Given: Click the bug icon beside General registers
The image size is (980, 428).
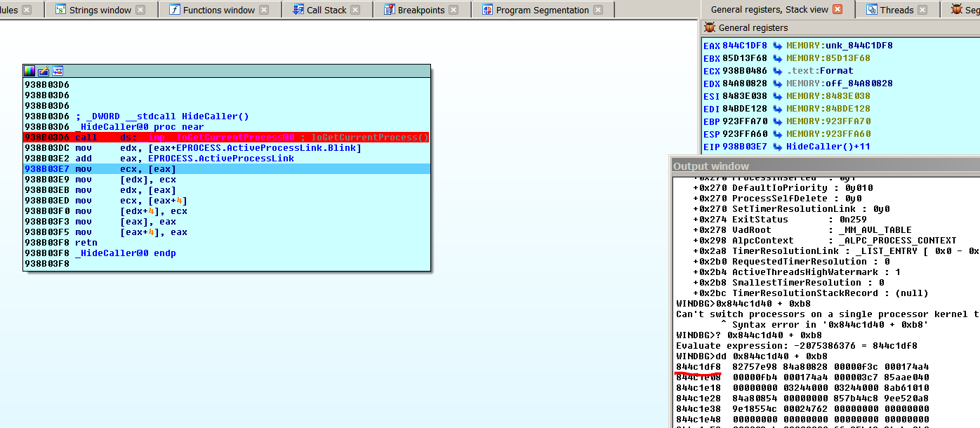Looking at the screenshot, I should (x=710, y=28).
